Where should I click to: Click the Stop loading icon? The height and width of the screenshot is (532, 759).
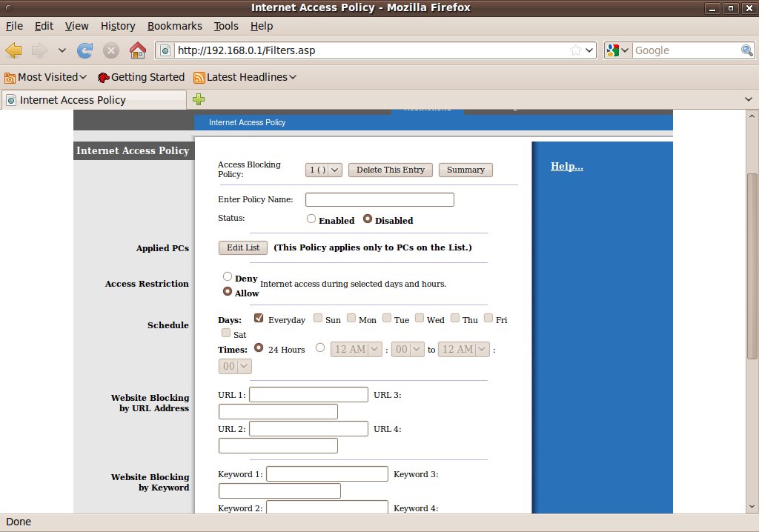point(111,50)
